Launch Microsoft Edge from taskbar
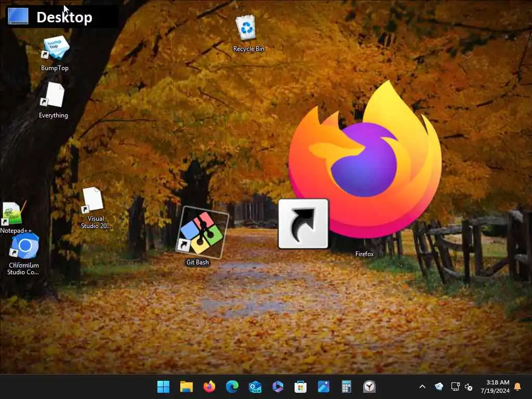Screen dimensions: 532x399 232,387
